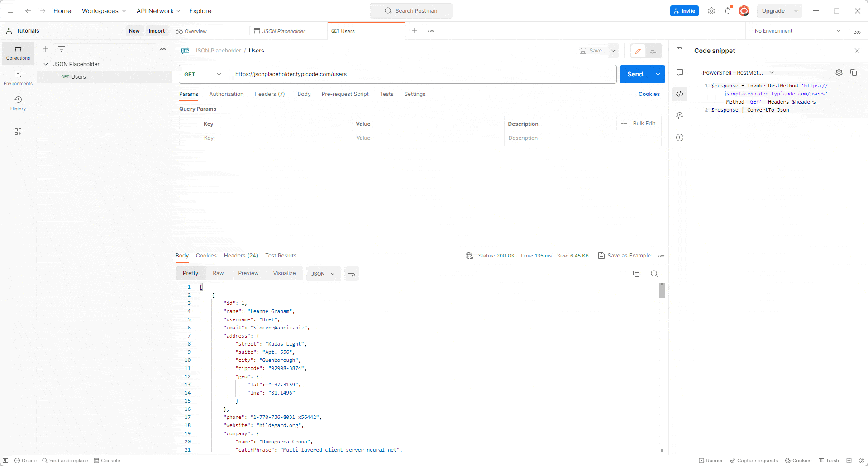Open the Send button dropdown arrow
The image size is (868, 466).
(x=658, y=74)
